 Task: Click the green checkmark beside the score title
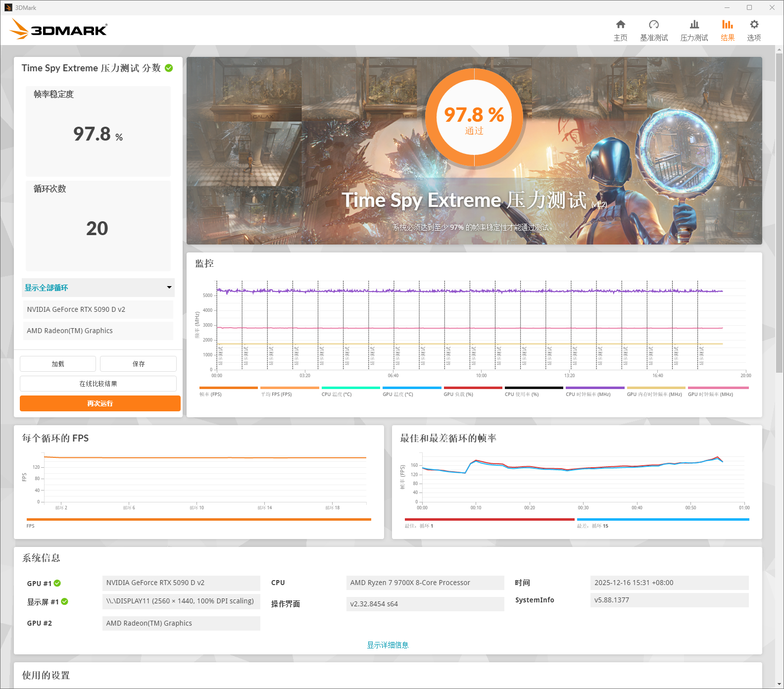pyautogui.click(x=169, y=68)
